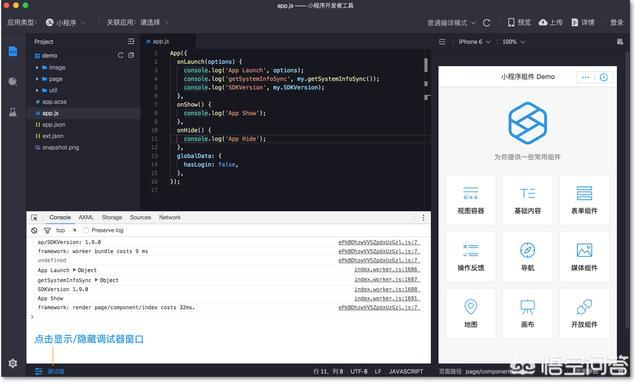Open snapshot.png in the project tree
This screenshot has height=388, width=640.
[60, 147]
